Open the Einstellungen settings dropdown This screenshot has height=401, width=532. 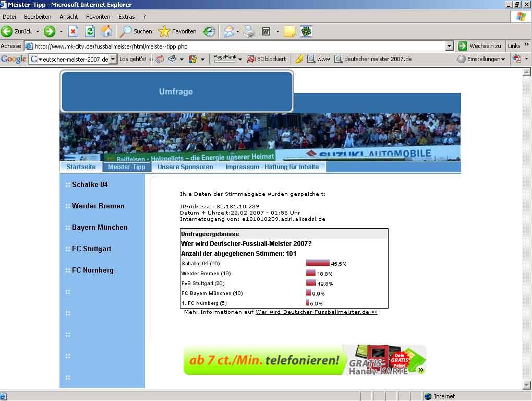pos(481,59)
